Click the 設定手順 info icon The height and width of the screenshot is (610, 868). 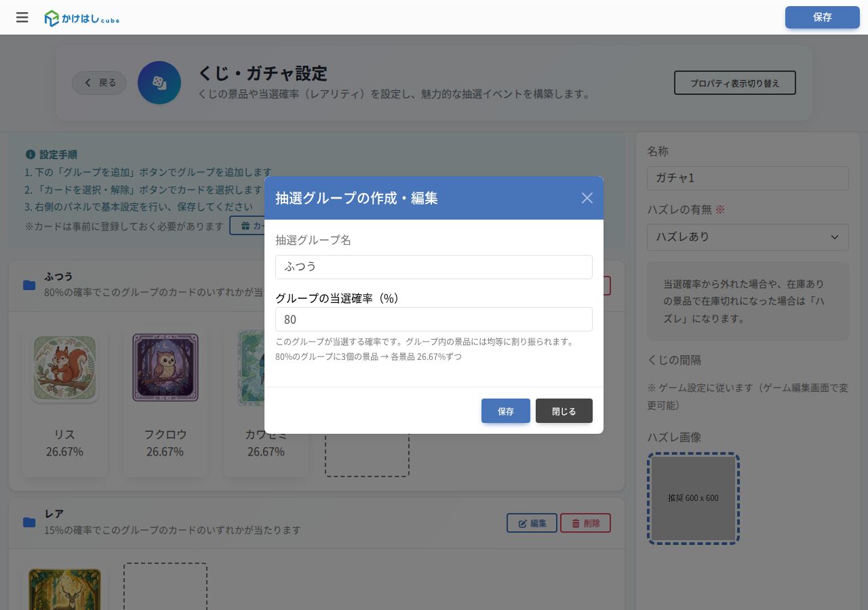30,155
